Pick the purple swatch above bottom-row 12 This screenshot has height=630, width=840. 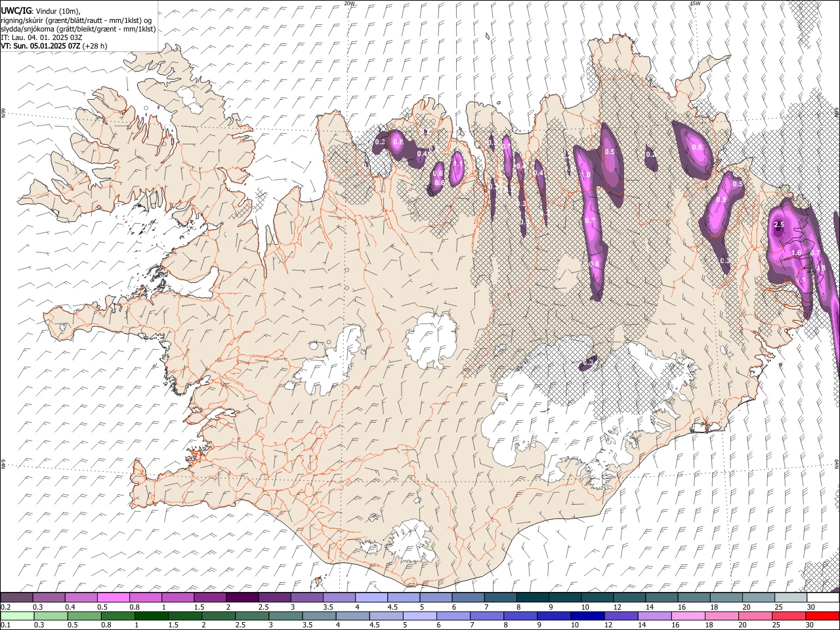point(621,616)
